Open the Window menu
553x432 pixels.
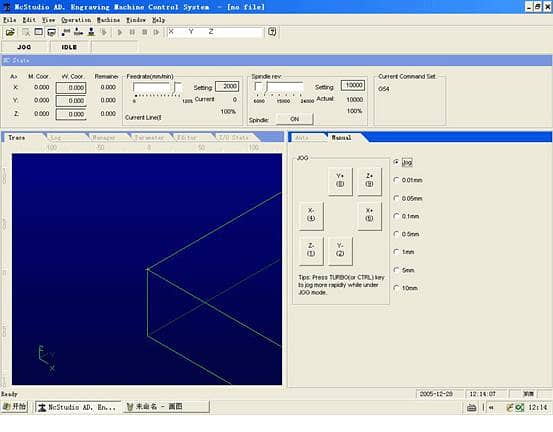tap(136, 20)
